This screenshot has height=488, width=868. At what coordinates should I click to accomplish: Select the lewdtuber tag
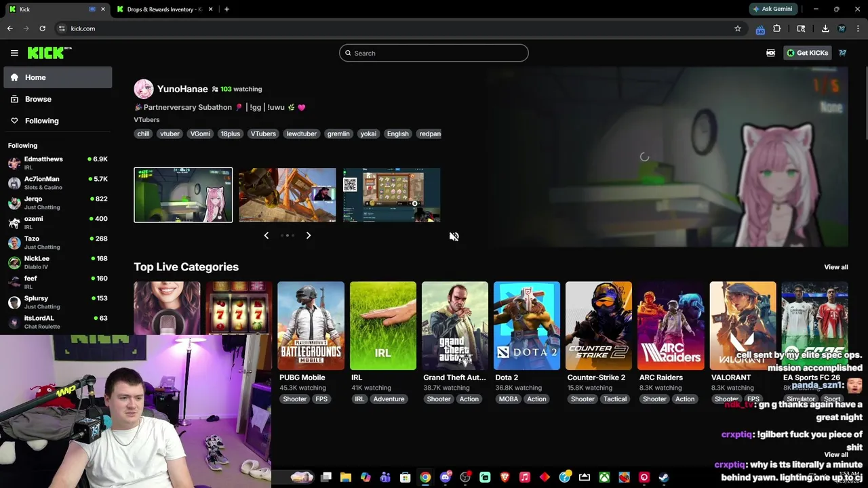[x=301, y=134]
